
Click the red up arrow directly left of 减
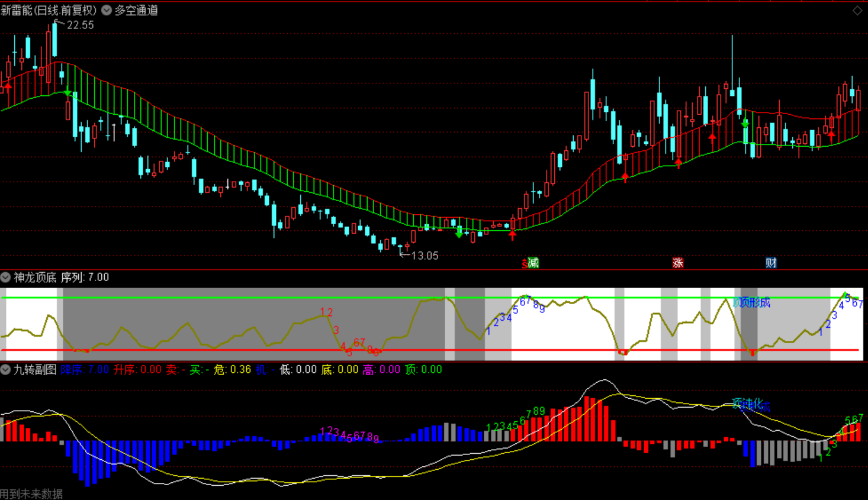(x=513, y=236)
